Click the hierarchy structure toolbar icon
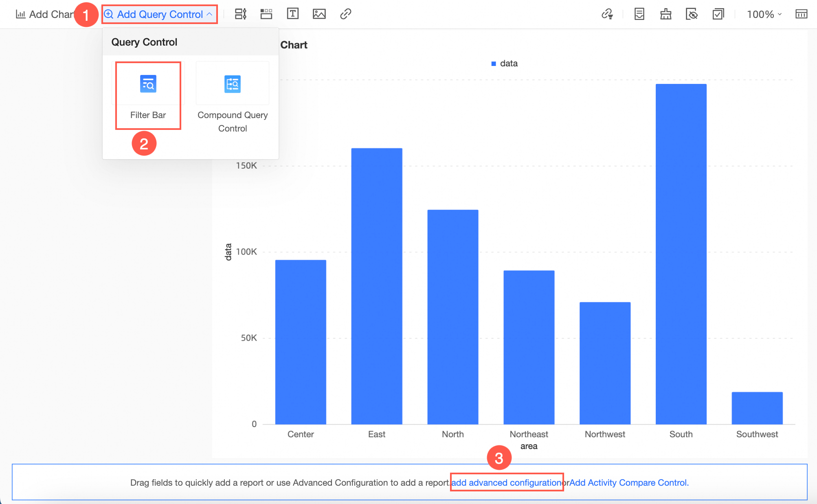 [x=665, y=14]
